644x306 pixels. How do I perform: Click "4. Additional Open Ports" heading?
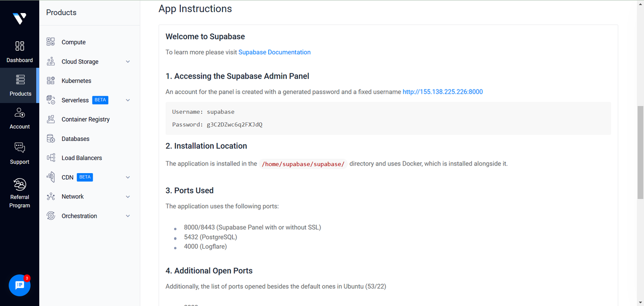[x=209, y=271]
